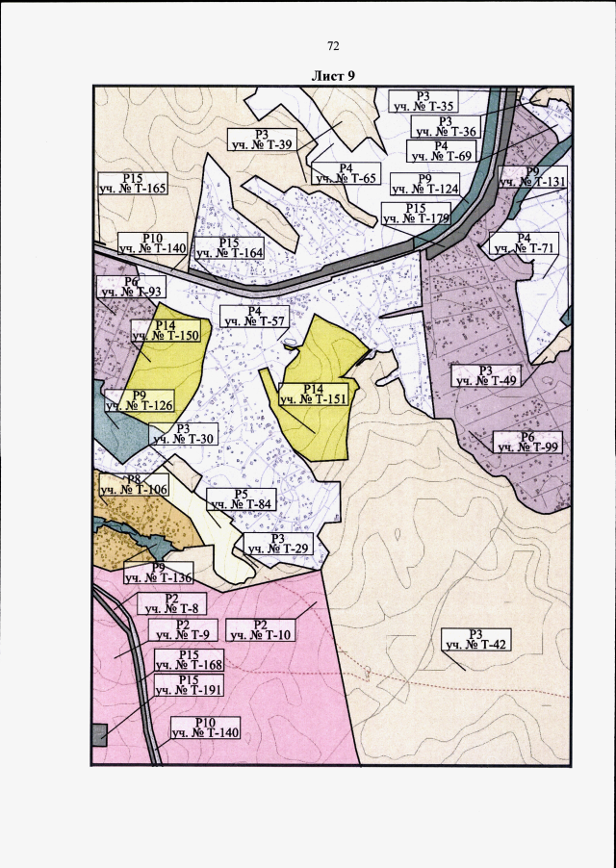Viewport: 616px width, 868px height.
Task: Click the P3 'уч. № Т-39' label
Action: point(261,143)
